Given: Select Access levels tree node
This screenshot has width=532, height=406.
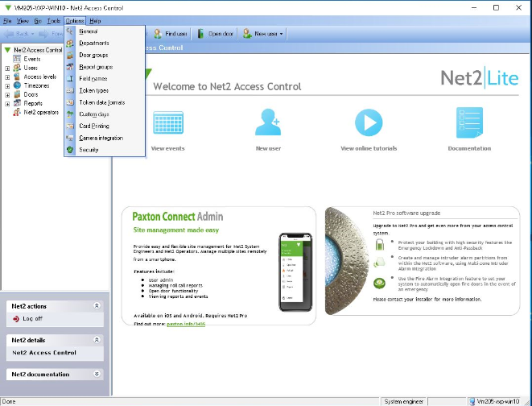Looking at the screenshot, I should [x=39, y=77].
